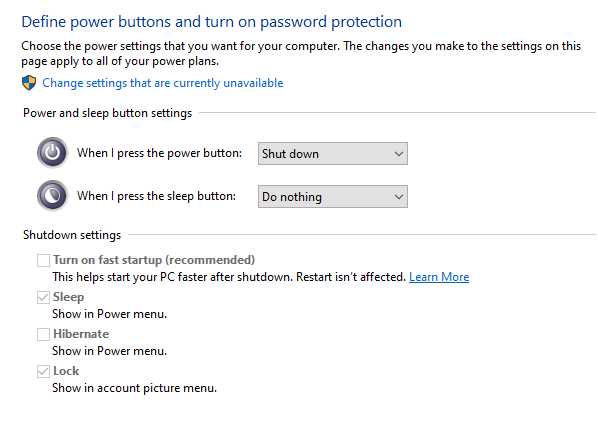
Task: Click the UAC shield icon
Action: click(29, 83)
